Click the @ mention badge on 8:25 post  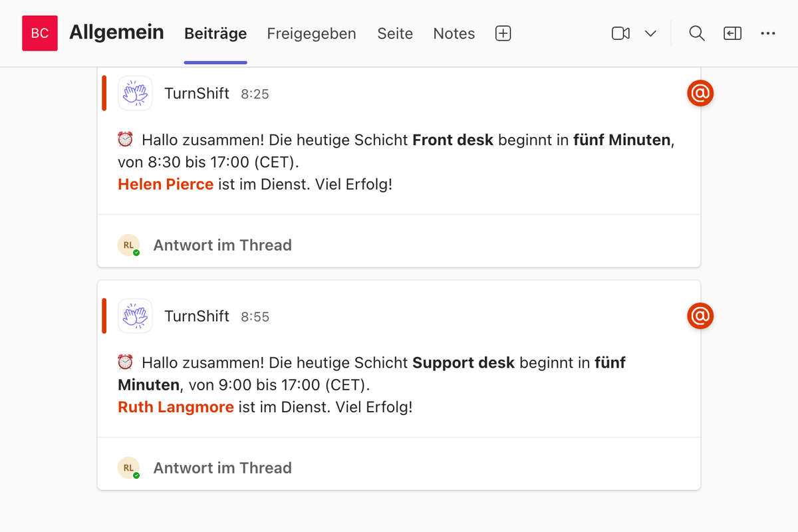700,94
